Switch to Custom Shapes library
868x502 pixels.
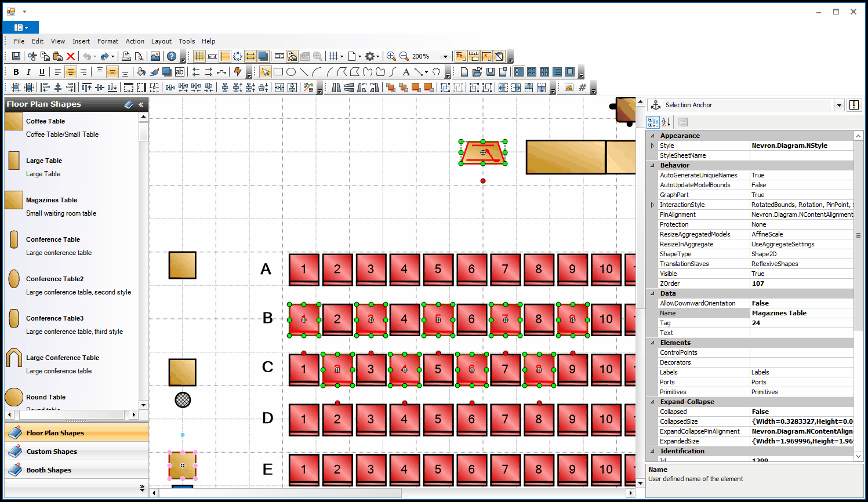click(x=77, y=452)
